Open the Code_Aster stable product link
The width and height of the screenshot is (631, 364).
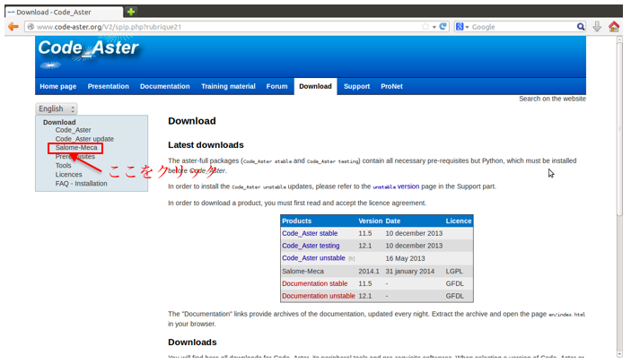point(310,233)
